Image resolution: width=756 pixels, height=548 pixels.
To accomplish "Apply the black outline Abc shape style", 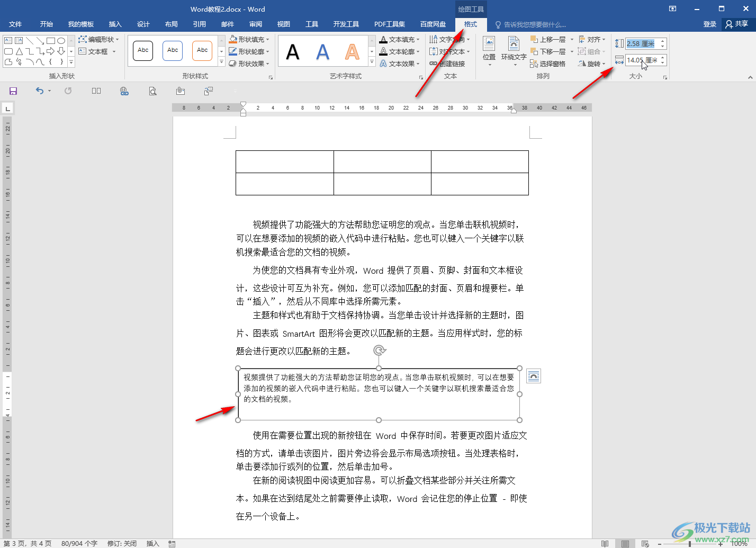I will pyautogui.click(x=143, y=51).
